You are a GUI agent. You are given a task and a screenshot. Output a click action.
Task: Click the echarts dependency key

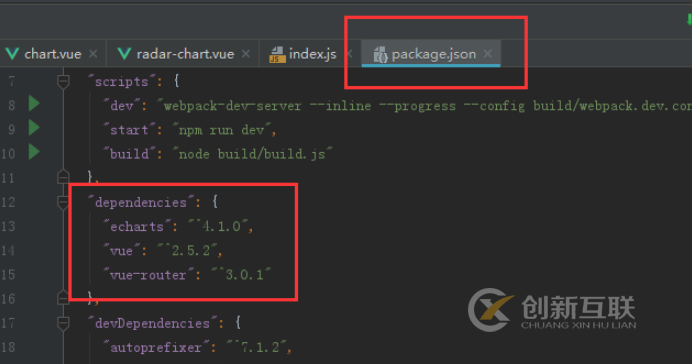click(137, 226)
